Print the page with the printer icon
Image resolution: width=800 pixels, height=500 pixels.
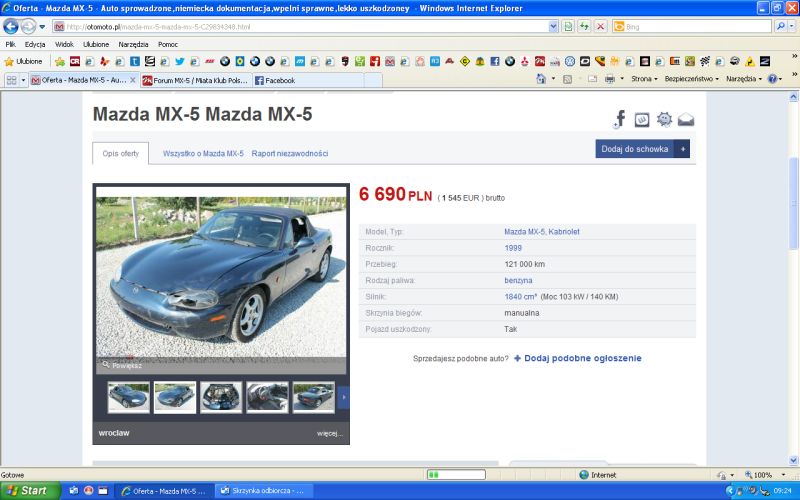[610, 79]
